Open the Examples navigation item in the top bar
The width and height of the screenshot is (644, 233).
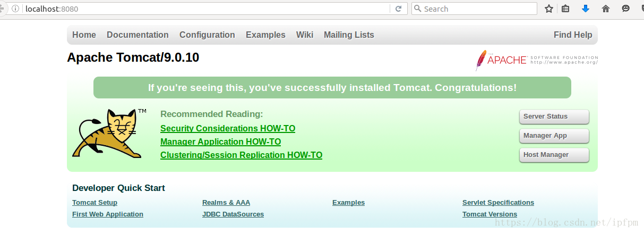tap(265, 35)
